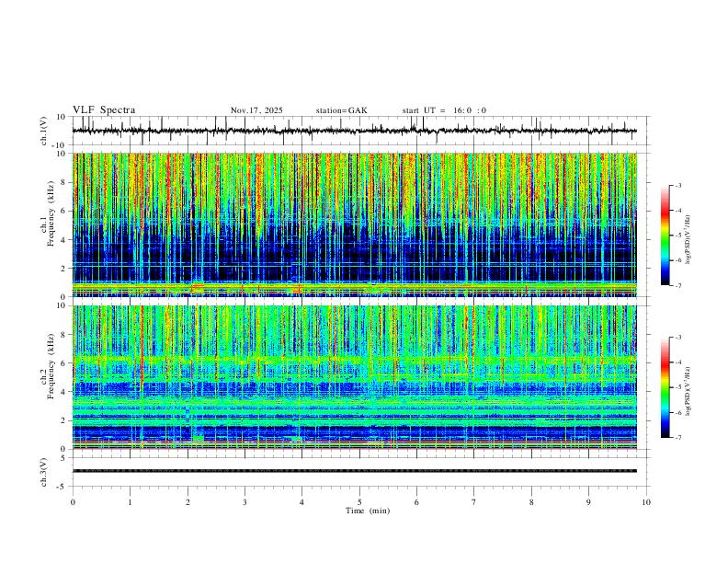The image size is (728, 563).
Task: Click the "-7" label on ch.2 colorbar
Action: [677, 437]
